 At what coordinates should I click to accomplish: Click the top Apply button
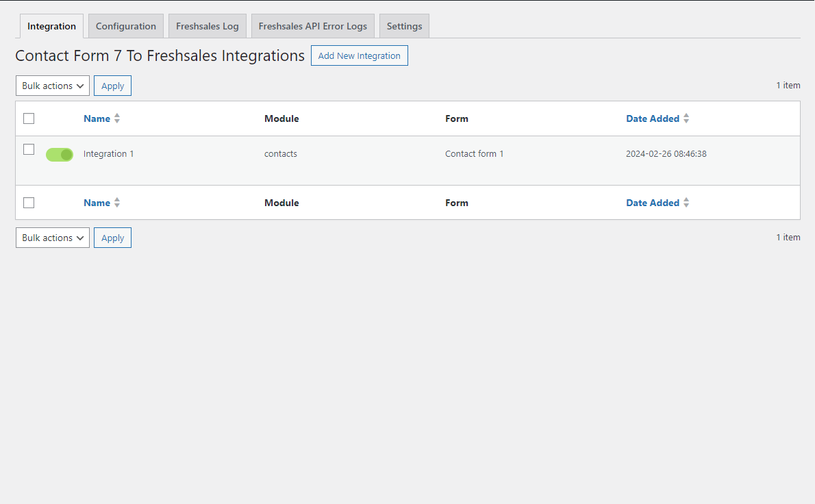click(x=112, y=86)
